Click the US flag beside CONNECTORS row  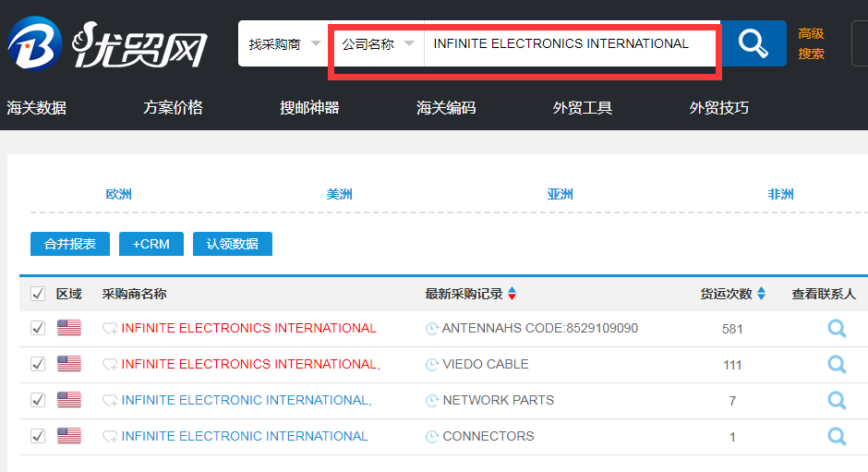click(69, 436)
